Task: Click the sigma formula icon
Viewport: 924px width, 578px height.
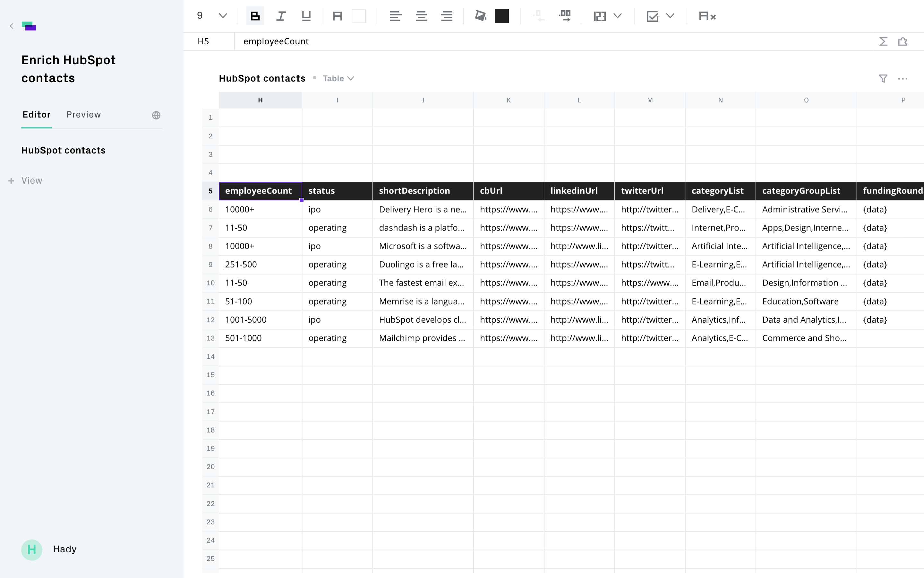Action: pos(883,41)
